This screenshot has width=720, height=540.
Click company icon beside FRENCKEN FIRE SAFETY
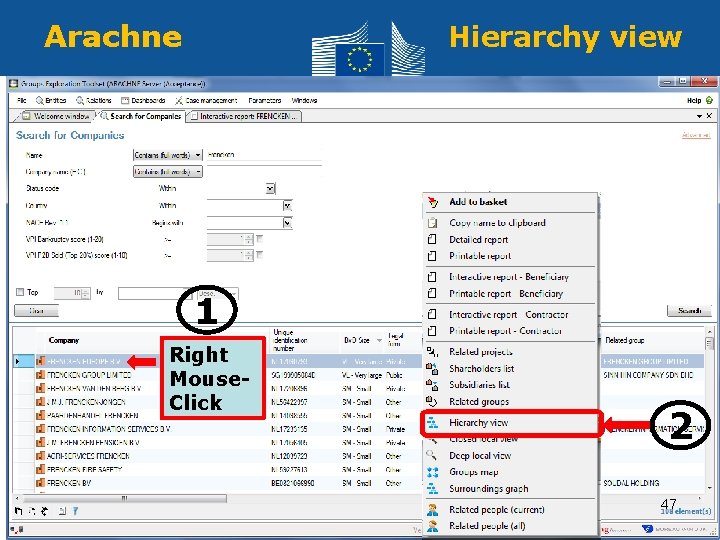(x=40, y=470)
